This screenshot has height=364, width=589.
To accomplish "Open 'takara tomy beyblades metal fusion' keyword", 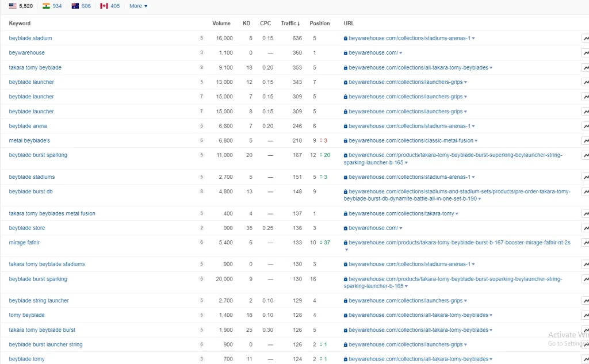I will [x=52, y=213].
